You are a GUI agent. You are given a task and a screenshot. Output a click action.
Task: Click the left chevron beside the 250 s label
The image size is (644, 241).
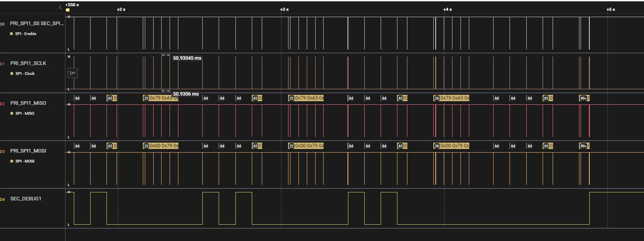click(x=60, y=7)
